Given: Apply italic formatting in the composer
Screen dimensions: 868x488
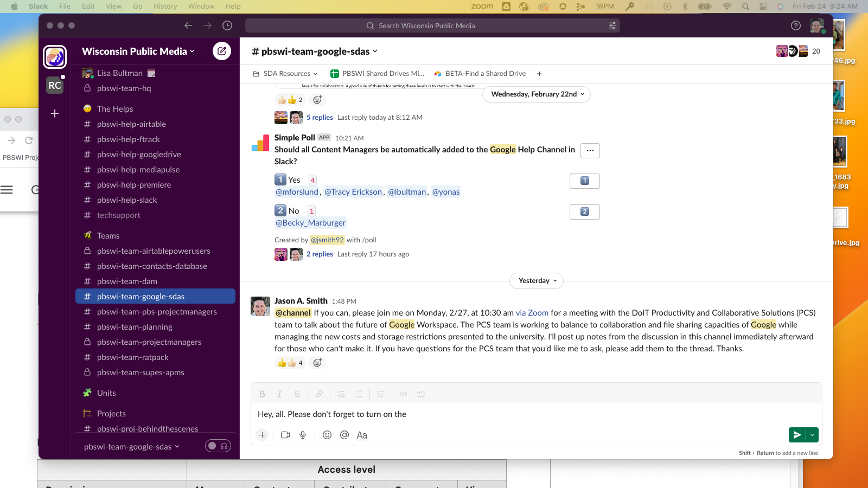Looking at the screenshot, I should [x=279, y=394].
